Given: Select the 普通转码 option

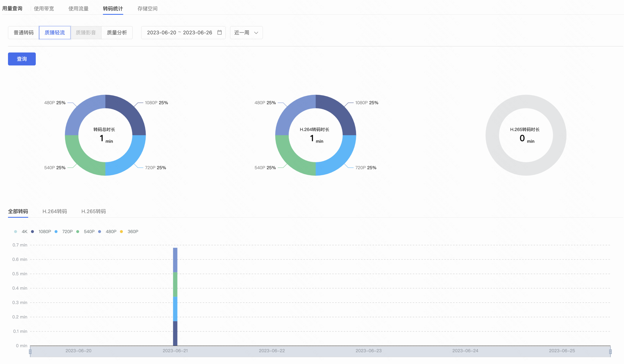Looking at the screenshot, I should (24, 33).
